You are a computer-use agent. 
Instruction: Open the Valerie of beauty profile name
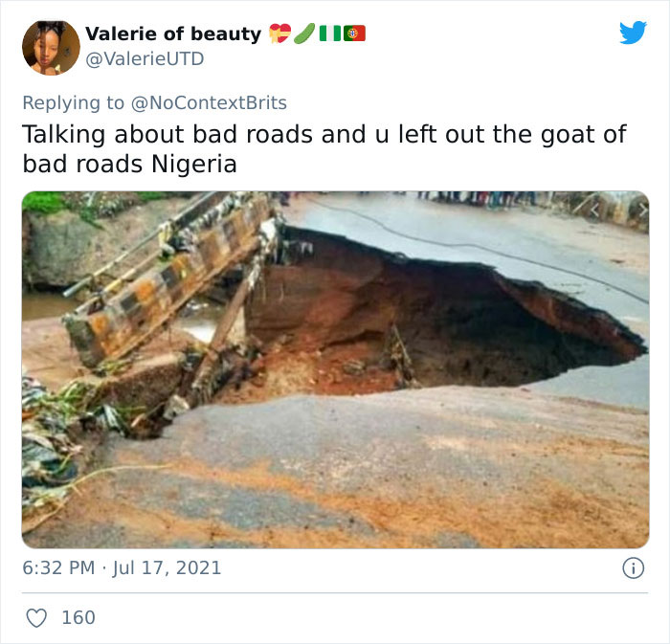coord(172,33)
